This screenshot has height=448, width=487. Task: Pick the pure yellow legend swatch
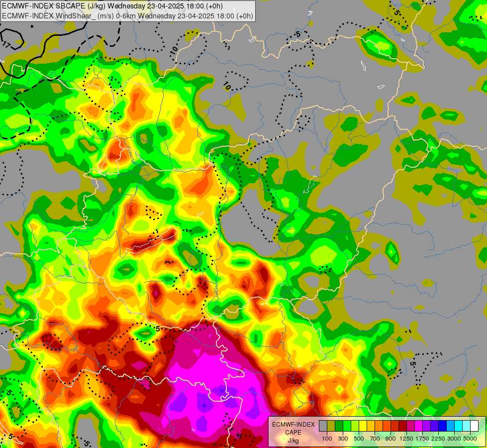[x=363, y=426]
